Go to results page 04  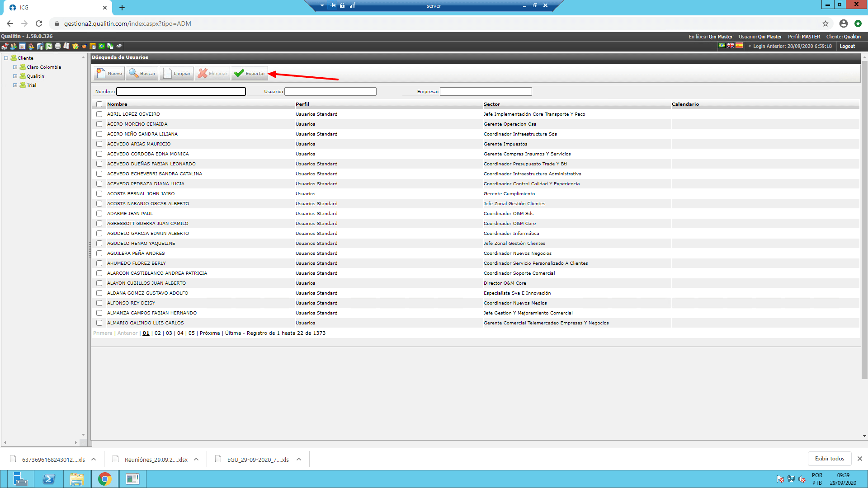coord(180,333)
